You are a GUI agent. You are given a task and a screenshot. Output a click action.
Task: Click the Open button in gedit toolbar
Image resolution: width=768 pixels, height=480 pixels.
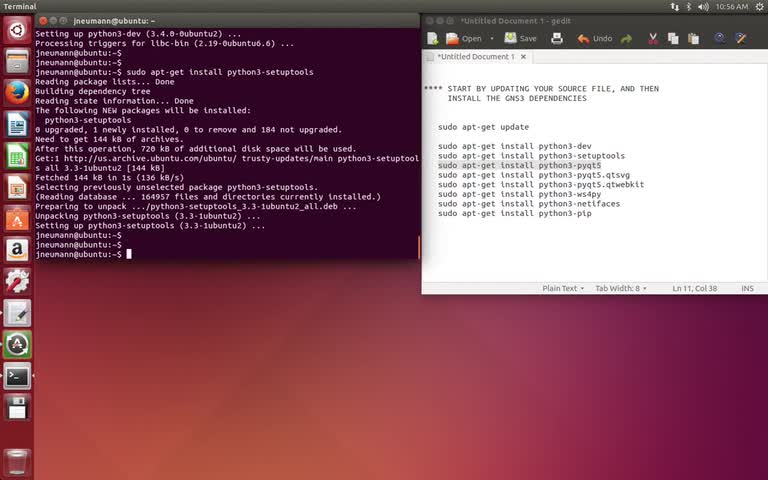click(464, 38)
